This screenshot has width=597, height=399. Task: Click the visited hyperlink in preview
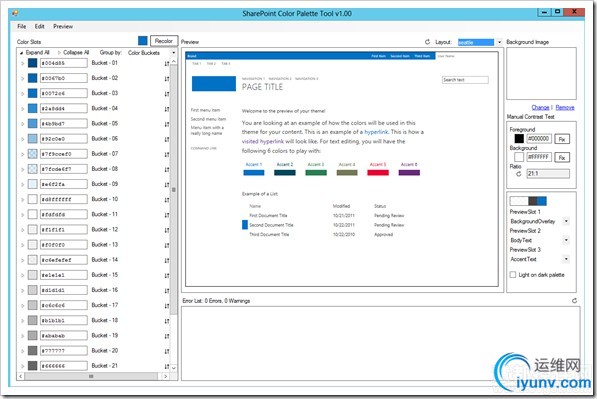[263, 141]
